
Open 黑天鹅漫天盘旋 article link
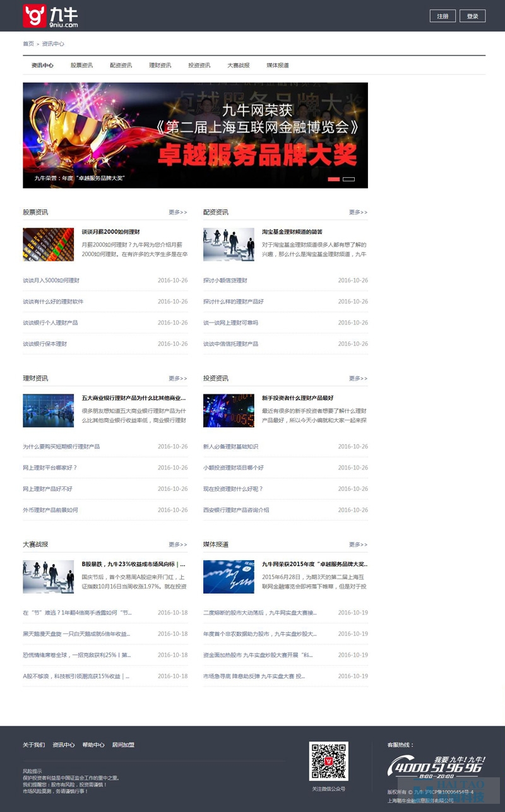pyautogui.click(x=76, y=634)
